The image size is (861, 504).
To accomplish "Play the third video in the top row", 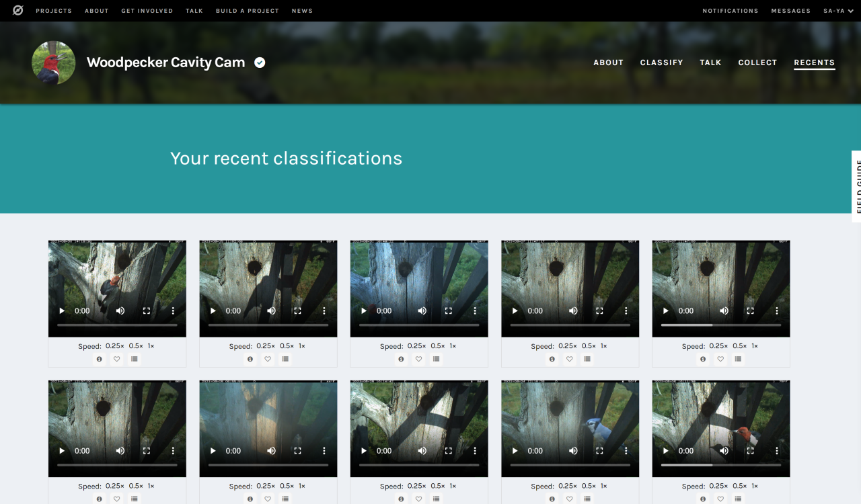I will click(364, 311).
